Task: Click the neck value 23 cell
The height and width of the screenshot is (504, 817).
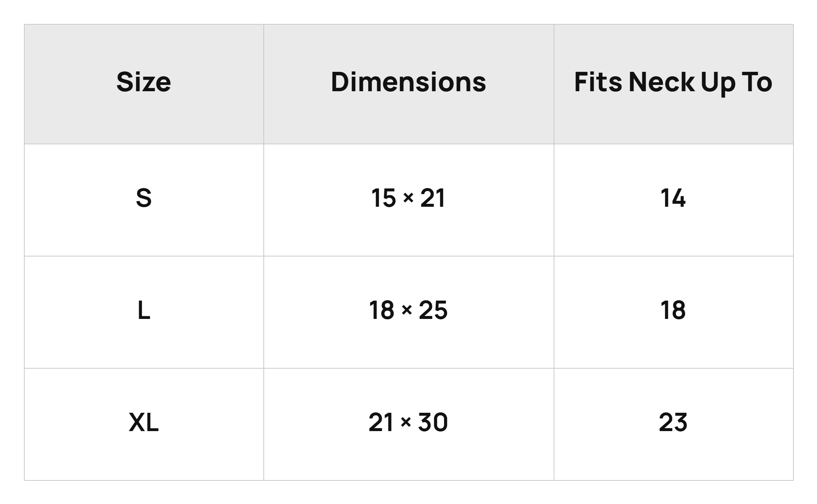Action: 673,424
